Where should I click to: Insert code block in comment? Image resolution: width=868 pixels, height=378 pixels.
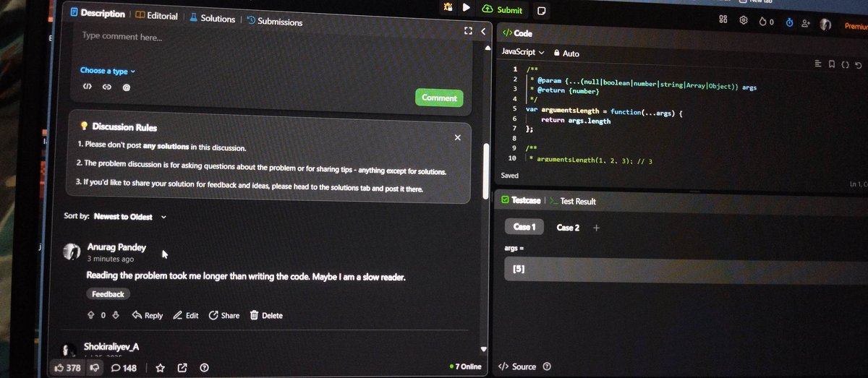[x=87, y=87]
